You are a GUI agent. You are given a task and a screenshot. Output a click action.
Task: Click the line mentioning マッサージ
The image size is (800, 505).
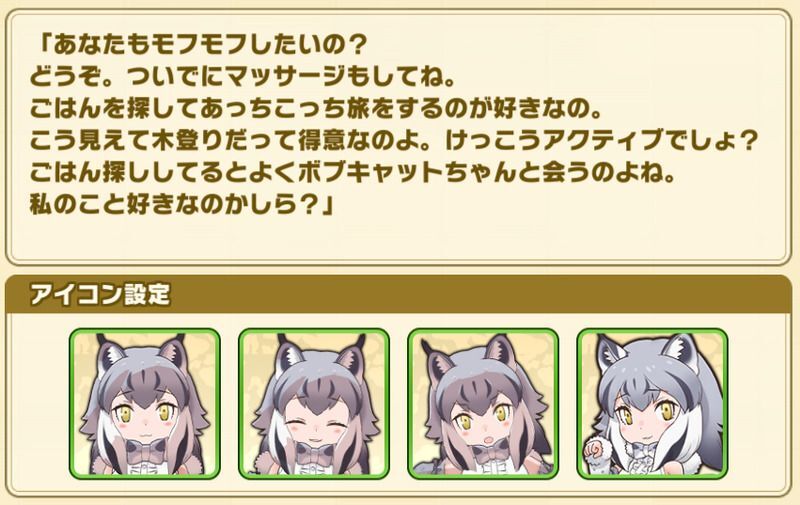pos(242,78)
